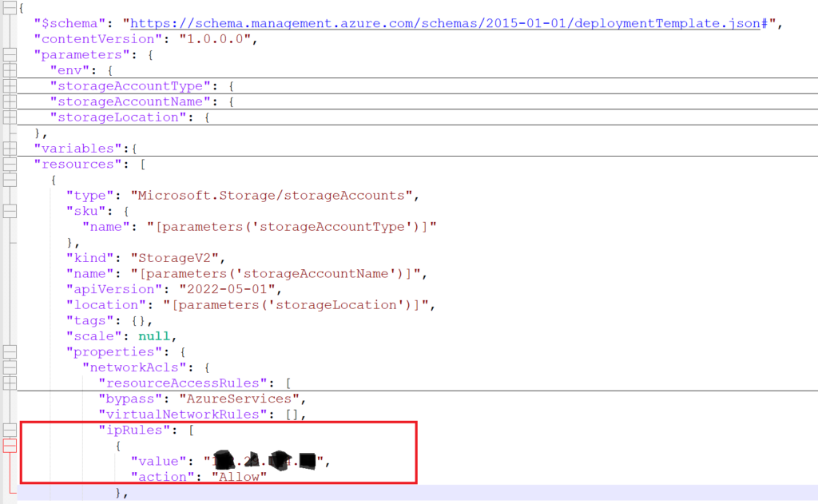Screen dimensions: 818x504
Task: Collapse the "properties" object fold marker
Action: point(10,352)
